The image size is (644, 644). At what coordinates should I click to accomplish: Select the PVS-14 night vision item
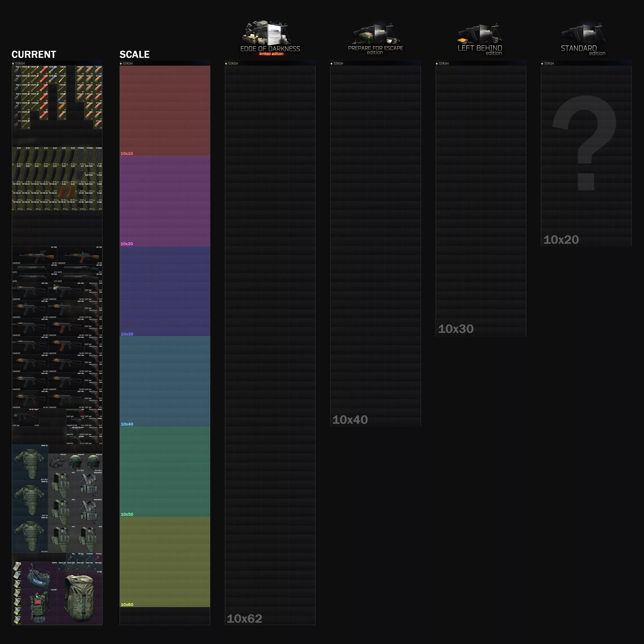click(x=57, y=462)
